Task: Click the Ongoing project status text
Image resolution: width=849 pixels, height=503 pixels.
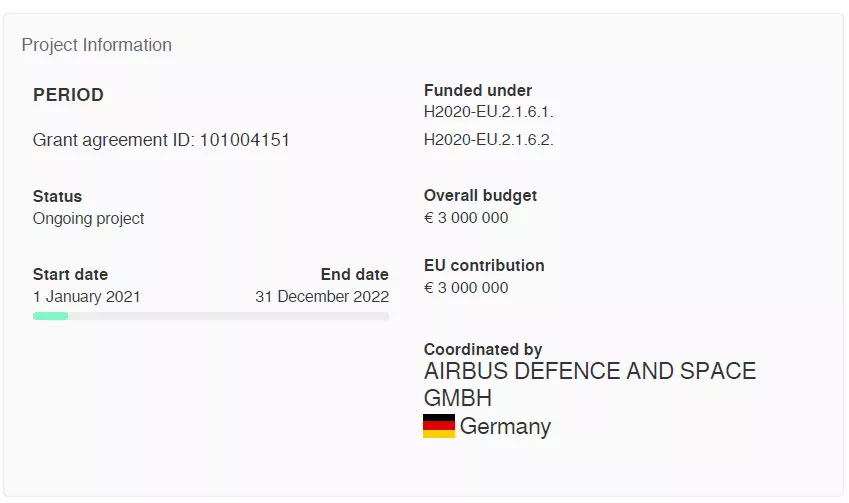Action: coord(88,219)
